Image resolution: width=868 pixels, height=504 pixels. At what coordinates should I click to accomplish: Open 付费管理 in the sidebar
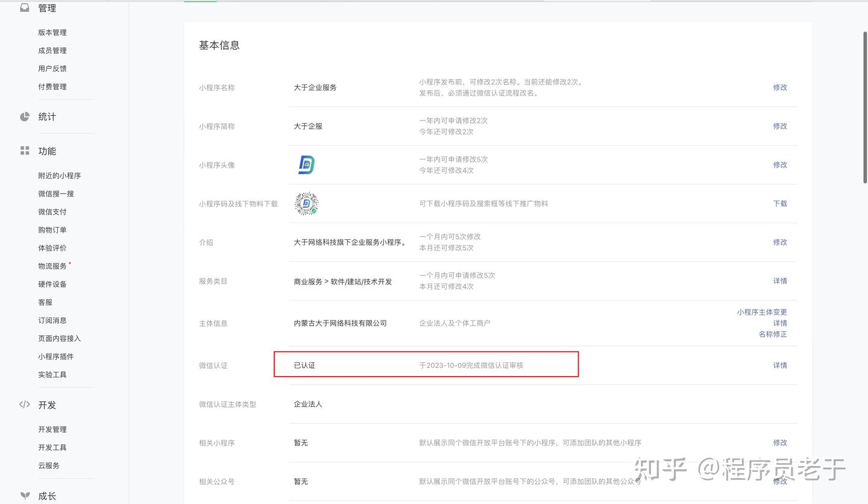coord(52,87)
